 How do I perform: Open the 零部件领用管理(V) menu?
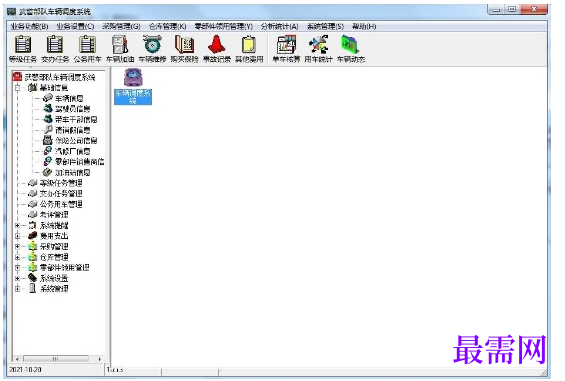click(224, 26)
